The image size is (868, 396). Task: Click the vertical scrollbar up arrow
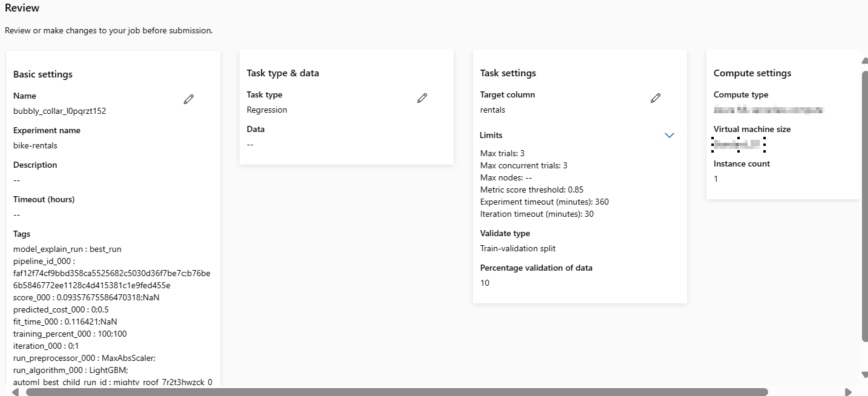864,60
